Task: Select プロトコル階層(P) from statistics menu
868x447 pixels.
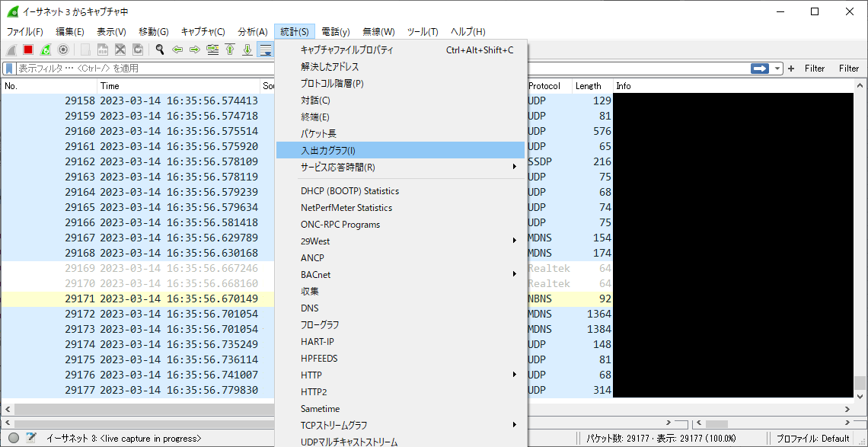Action: point(400,84)
